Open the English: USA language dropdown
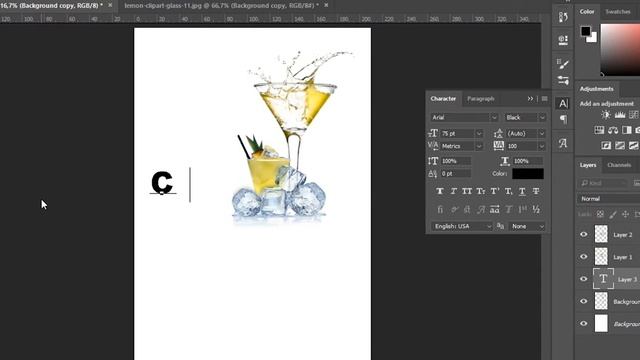The width and height of the screenshot is (640, 360). pos(462,226)
